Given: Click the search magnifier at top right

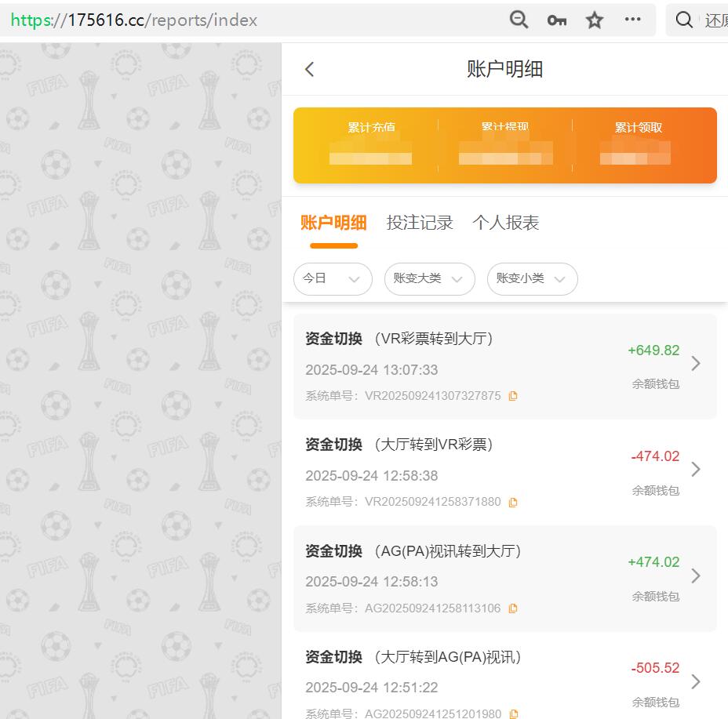Looking at the screenshot, I should (683, 20).
